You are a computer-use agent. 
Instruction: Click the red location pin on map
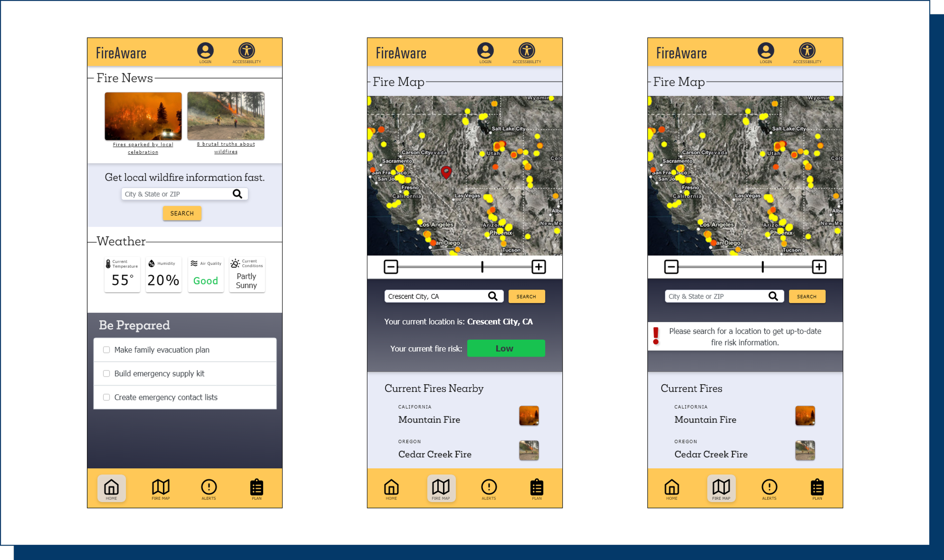coord(446,172)
